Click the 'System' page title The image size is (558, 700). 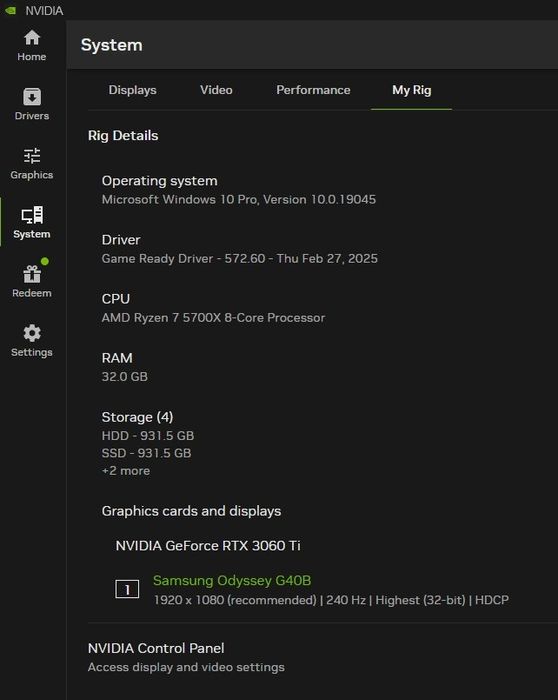[x=112, y=45]
